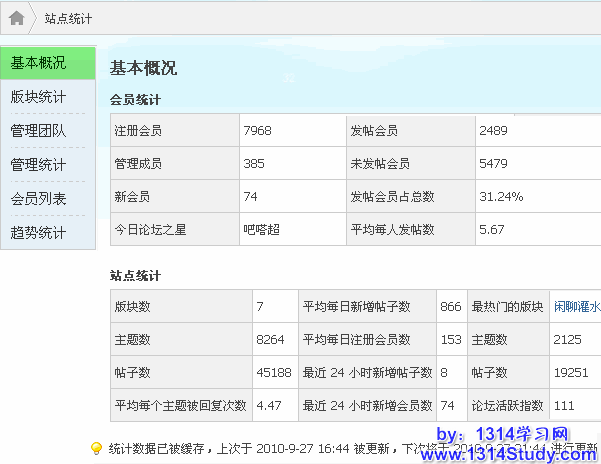Switch to the 版块统计 sidebar item
The image size is (601, 464).
[39, 97]
